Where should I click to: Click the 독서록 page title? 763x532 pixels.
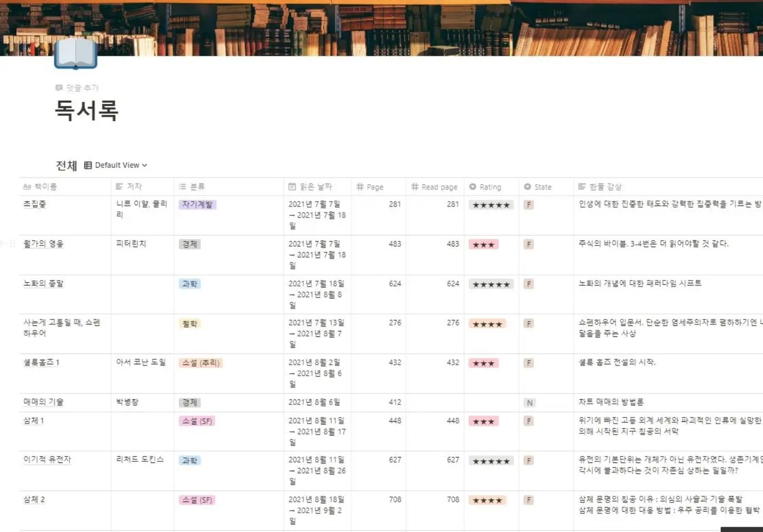(x=87, y=111)
